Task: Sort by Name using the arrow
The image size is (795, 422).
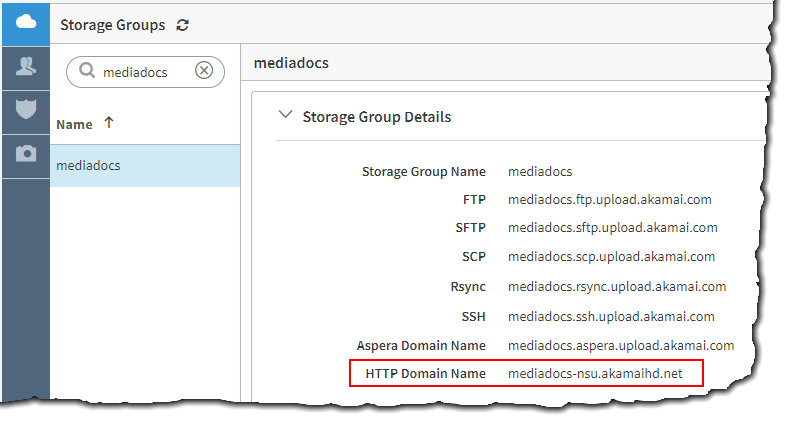Action: coord(109,123)
